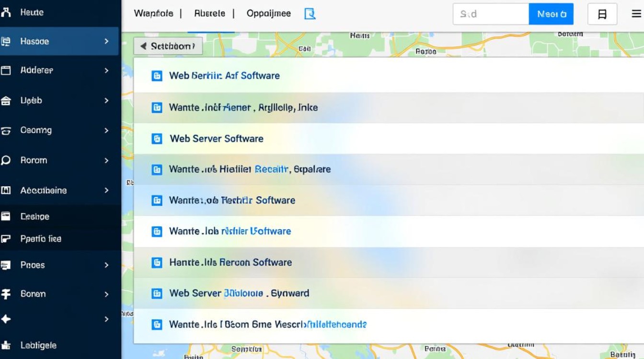
Task: Click the Rorom search magnifier icon
Action: click(x=6, y=160)
